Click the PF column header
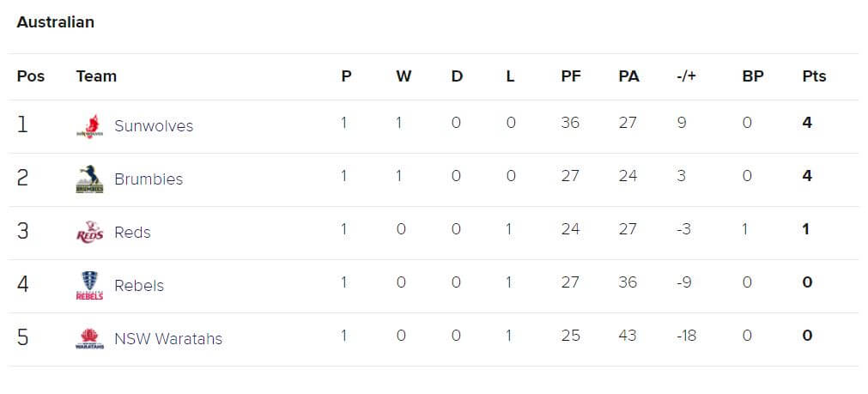Image resolution: width=868 pixels, height=394 pixels. 571,76
